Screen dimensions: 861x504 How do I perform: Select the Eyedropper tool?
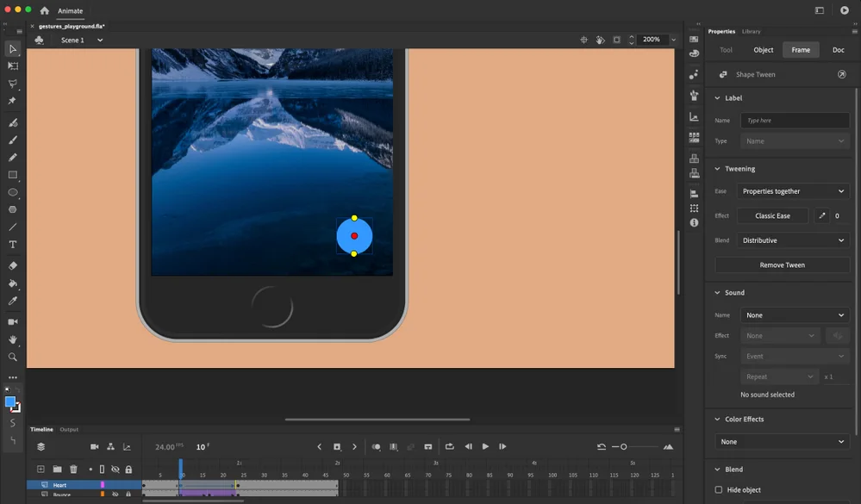pos(12,301)
